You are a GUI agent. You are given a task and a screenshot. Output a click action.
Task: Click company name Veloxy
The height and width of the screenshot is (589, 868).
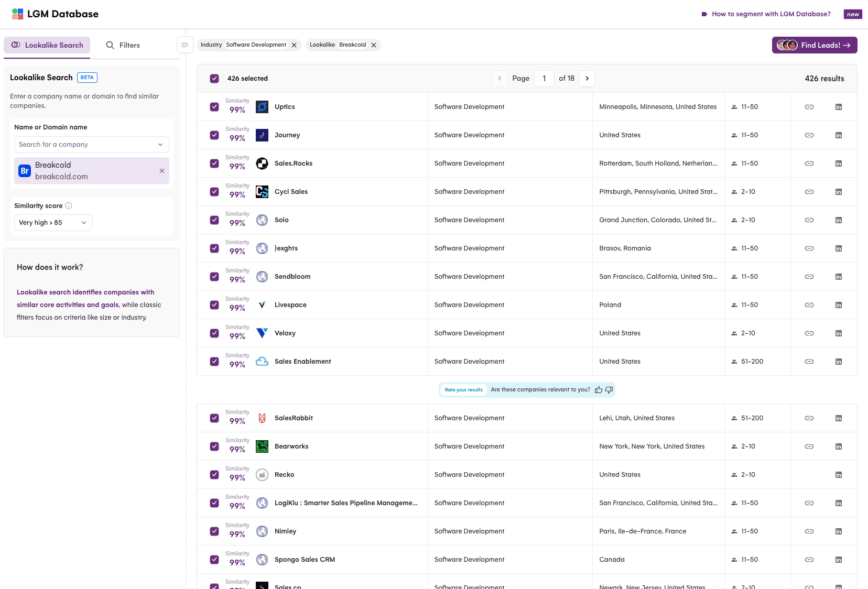285,333
